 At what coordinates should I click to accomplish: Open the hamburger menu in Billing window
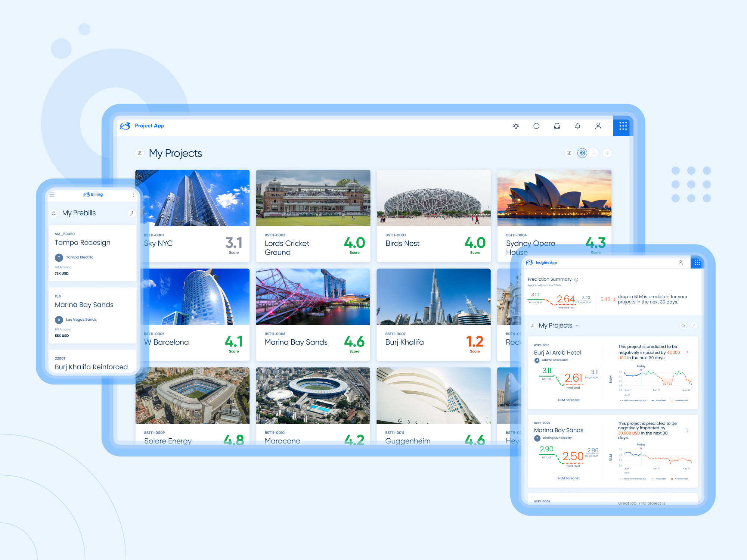[x=52, y=195]
